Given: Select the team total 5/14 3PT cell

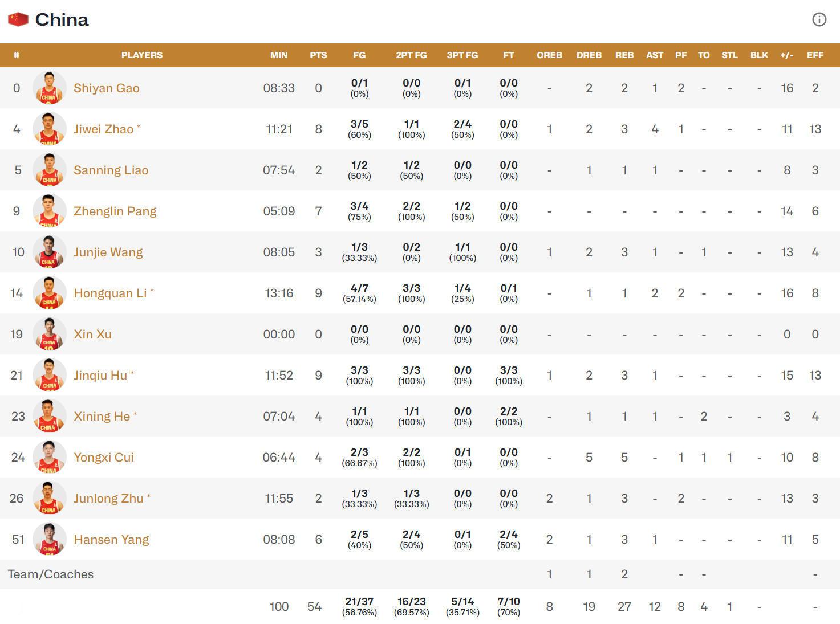Looking at the screenshot, I should 462,606.
